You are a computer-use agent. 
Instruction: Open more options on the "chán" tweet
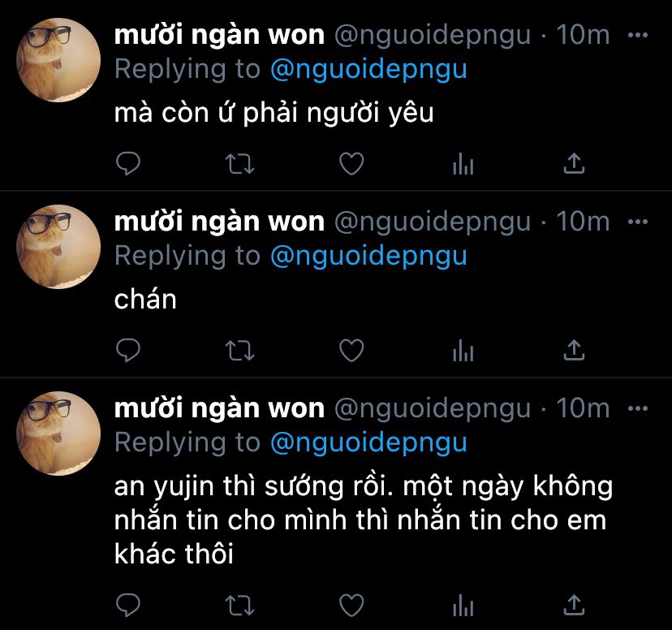(638, 222)
